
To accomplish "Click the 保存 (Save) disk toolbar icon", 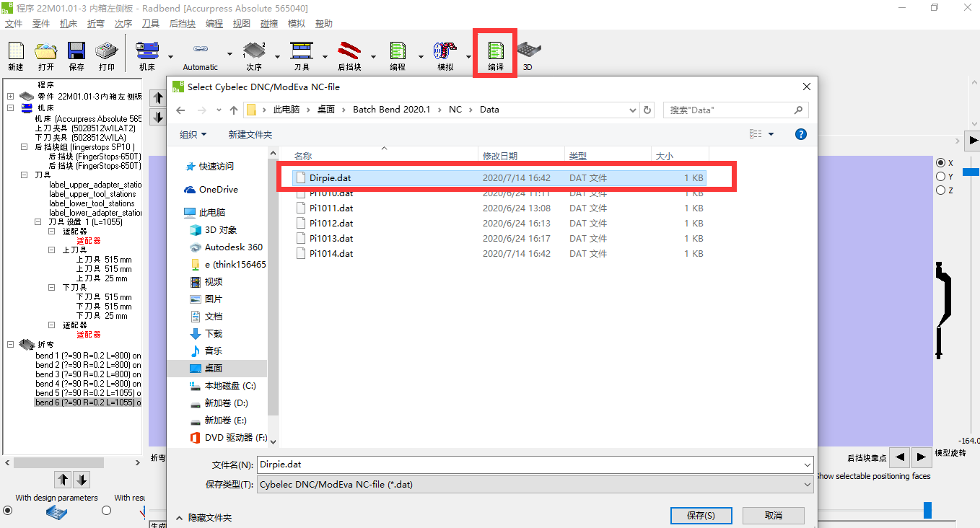I will (76, 51).
